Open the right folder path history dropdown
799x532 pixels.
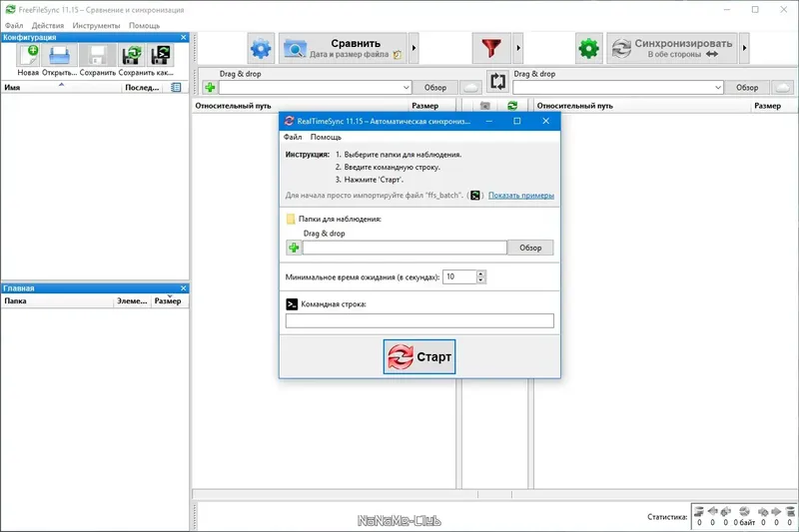pos(717,88)
